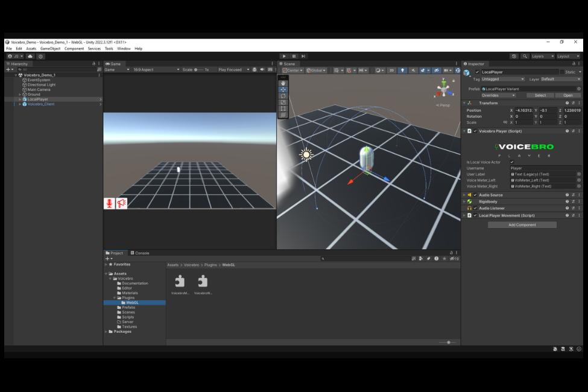Click the Voicebro breadcrumb in Project path
This screenshot has width=588, height=392.
[x=191, y=265]
